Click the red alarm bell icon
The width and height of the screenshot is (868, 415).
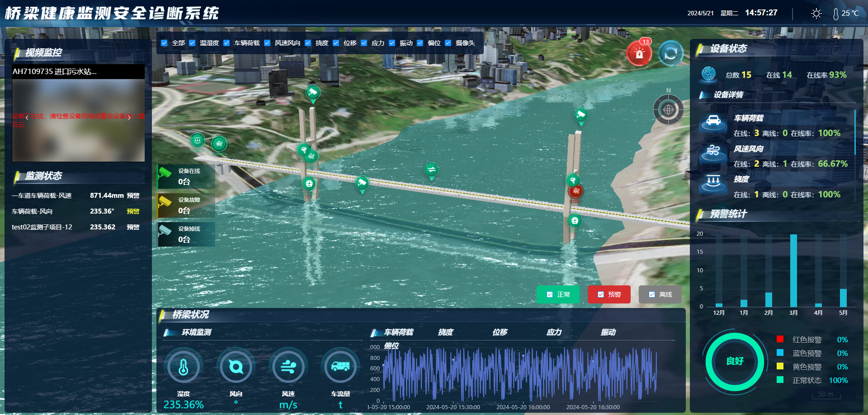coord(639,54)
